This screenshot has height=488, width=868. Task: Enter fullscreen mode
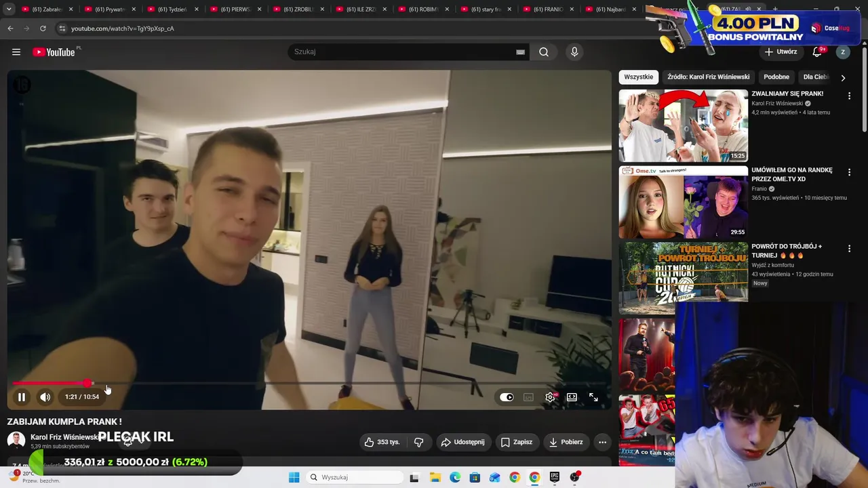[x=593, y=397]
